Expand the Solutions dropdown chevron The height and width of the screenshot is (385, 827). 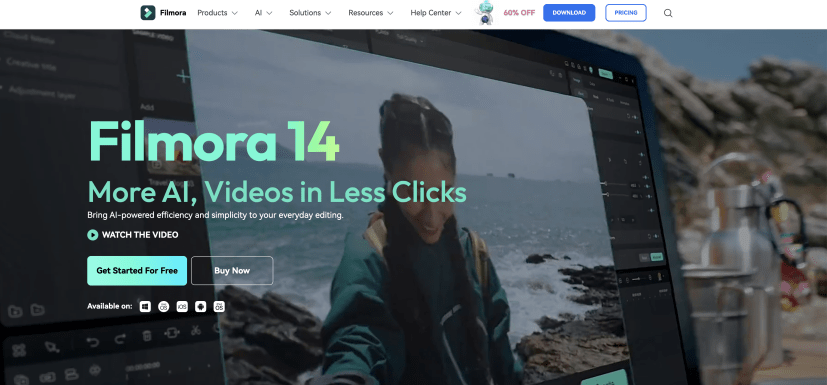pyautogui.click(x=328, y=13)
